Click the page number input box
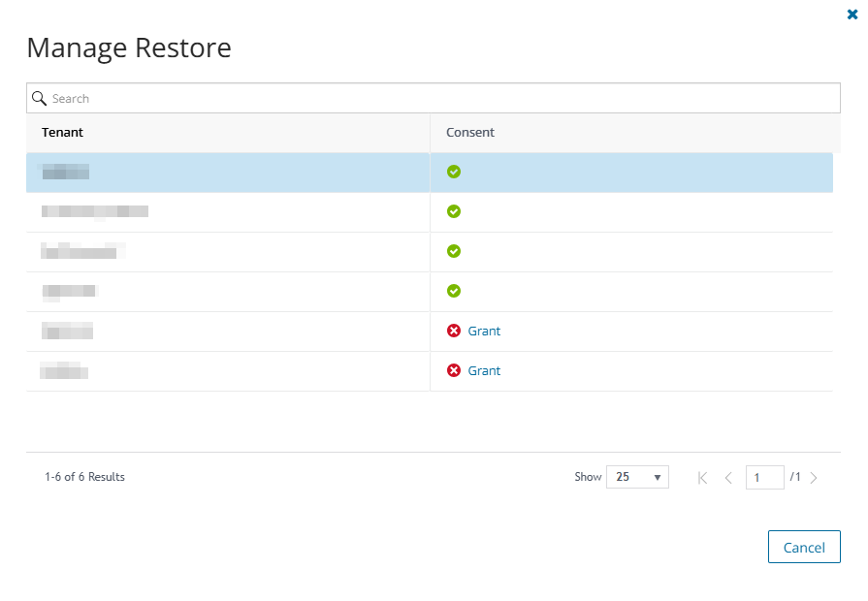868x601 pixels. [x=764, y=478]
